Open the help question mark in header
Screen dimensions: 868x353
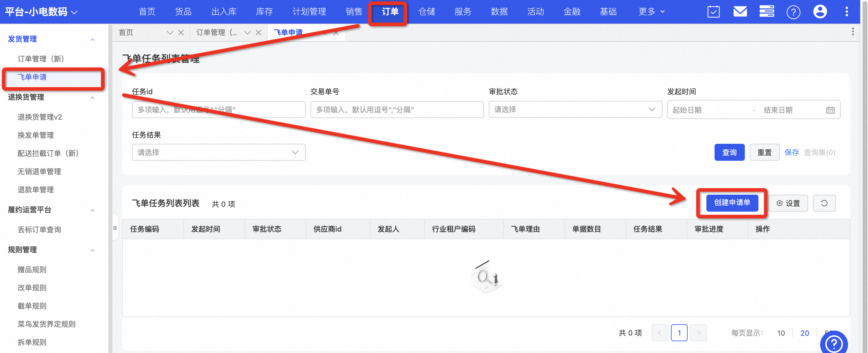coord(793,12)
